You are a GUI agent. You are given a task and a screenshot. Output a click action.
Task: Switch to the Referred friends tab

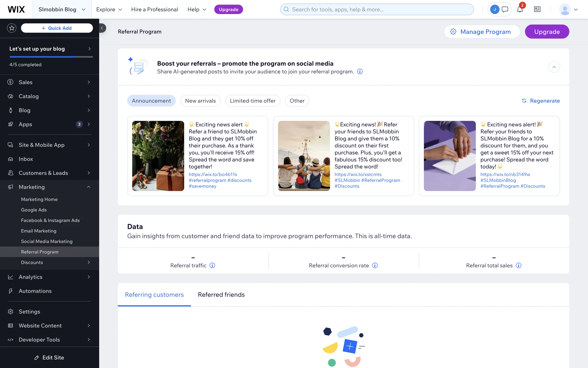pyautogui.click(x=221, y=295)
